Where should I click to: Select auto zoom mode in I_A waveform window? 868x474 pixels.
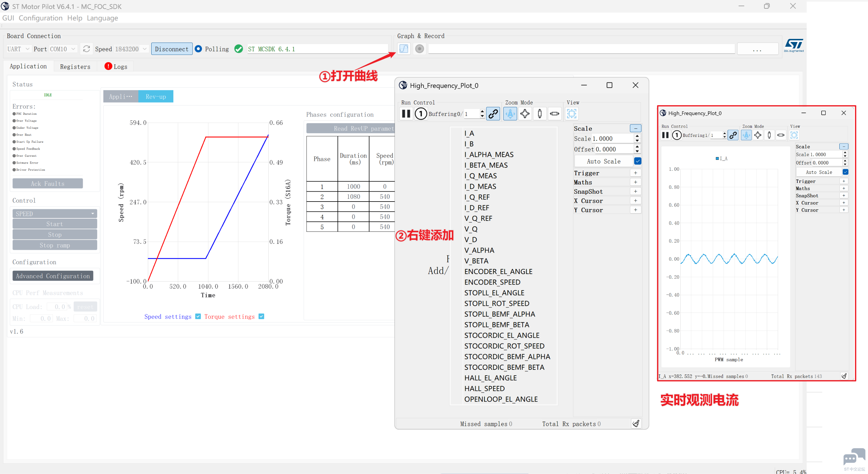click(x=746, y=135)
